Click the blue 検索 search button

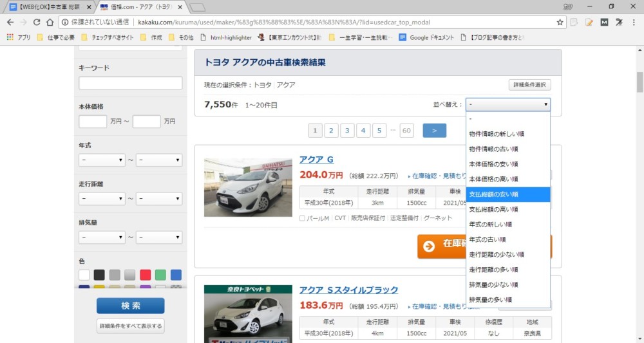[131, 306]
